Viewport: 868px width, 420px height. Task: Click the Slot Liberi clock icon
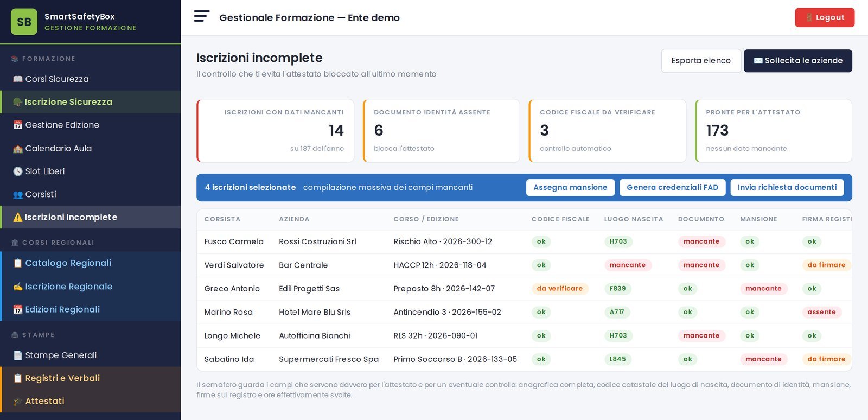click(18, 171)
